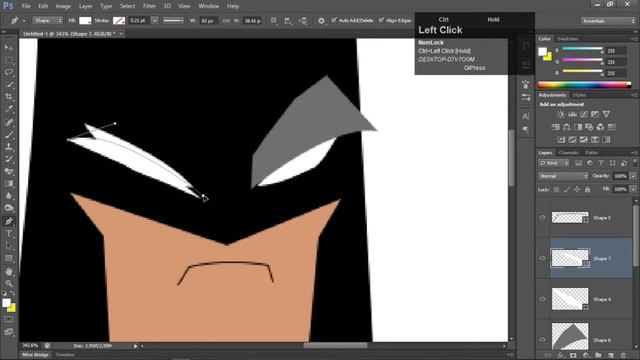Select the Lasso tool
640x360 pixels.
pyautogui.click(x=9, y=72)
